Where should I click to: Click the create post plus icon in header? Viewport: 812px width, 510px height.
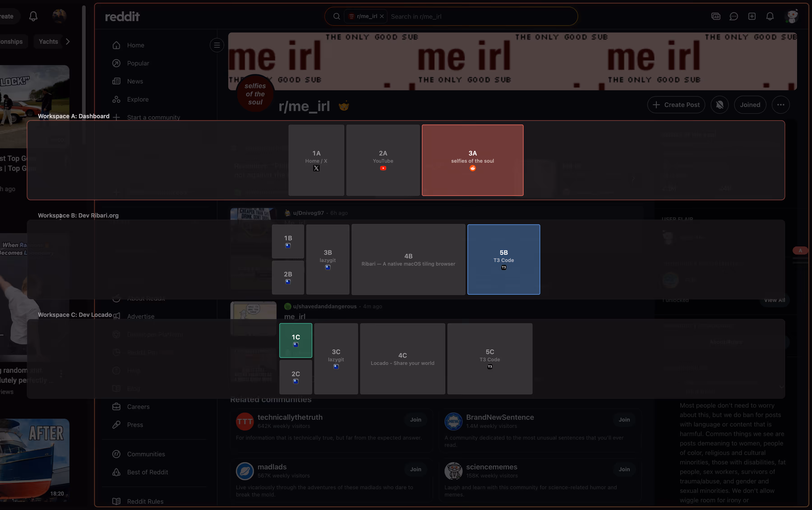click(752, 16)
